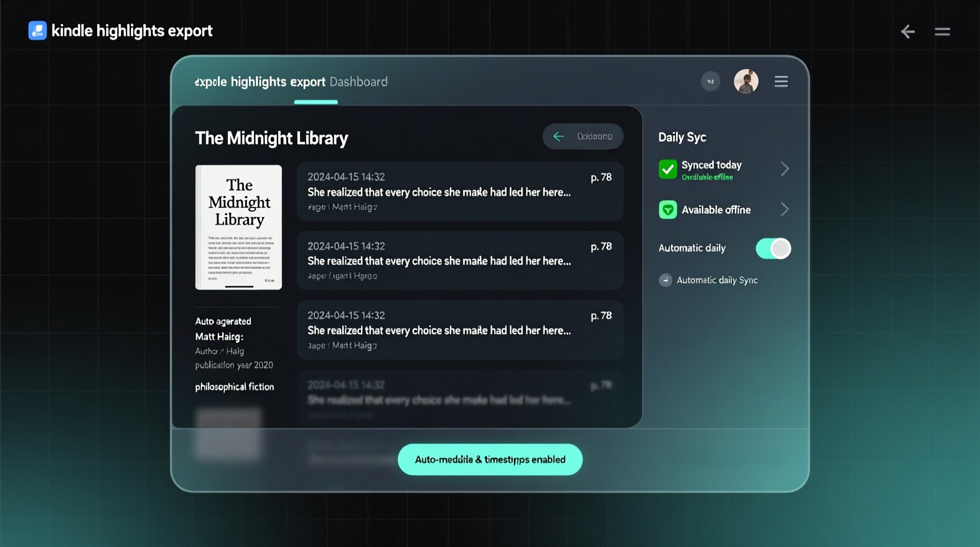This screenshot has width=980, height=547.
Task: Click the Daily Sync heading
Action: 682,137
